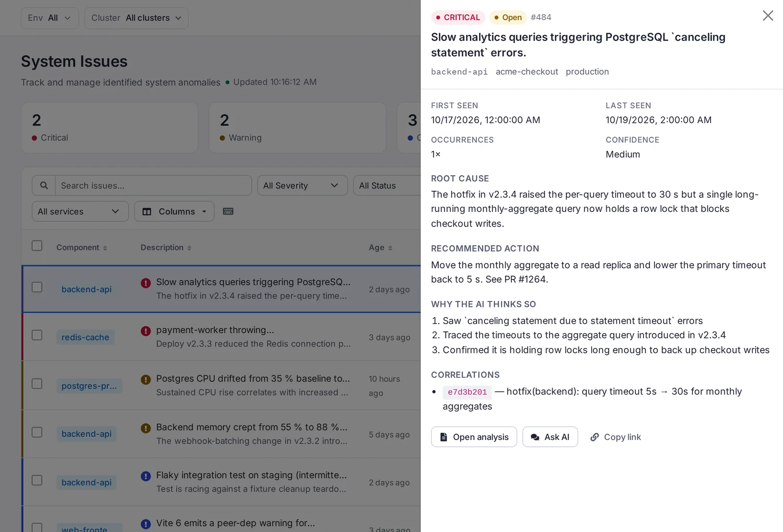The image size is (783, 532).
Task: Select the Warning summary card
Action: pyautogui.click(x=298, y=128)
